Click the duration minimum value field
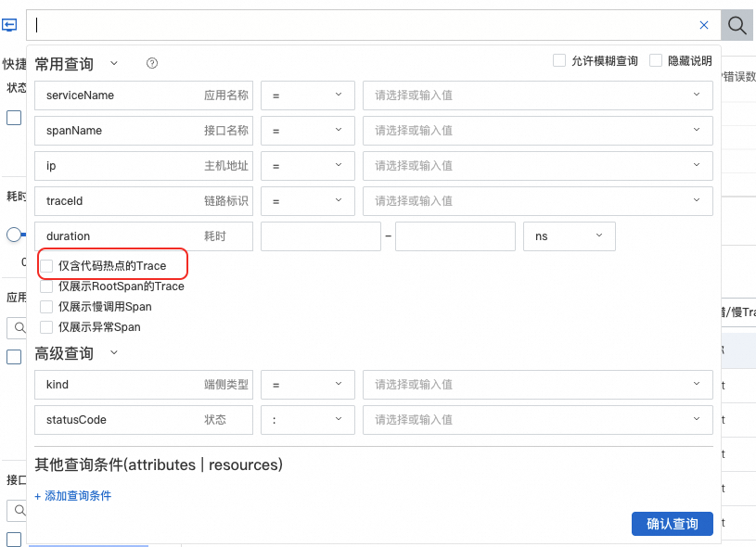 (321, 236)
